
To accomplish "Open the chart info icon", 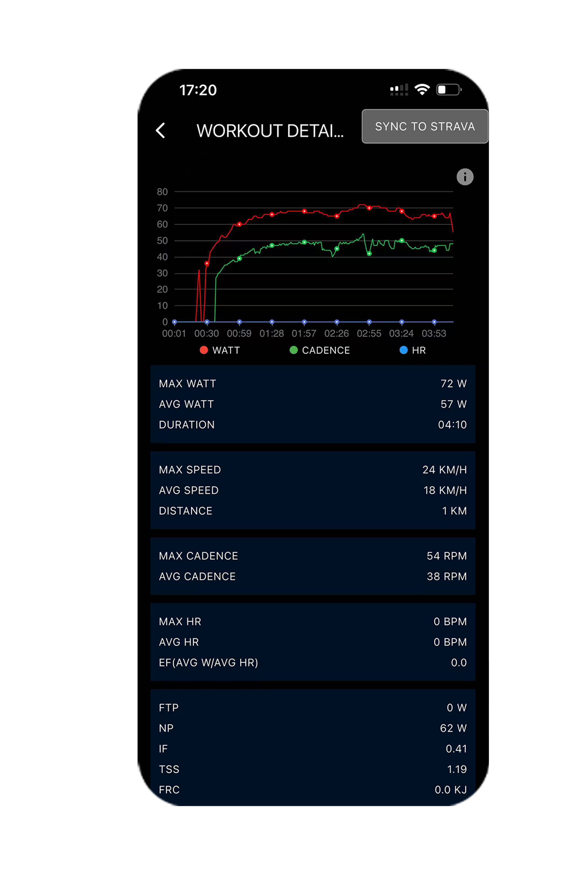I will pos(465,177).
